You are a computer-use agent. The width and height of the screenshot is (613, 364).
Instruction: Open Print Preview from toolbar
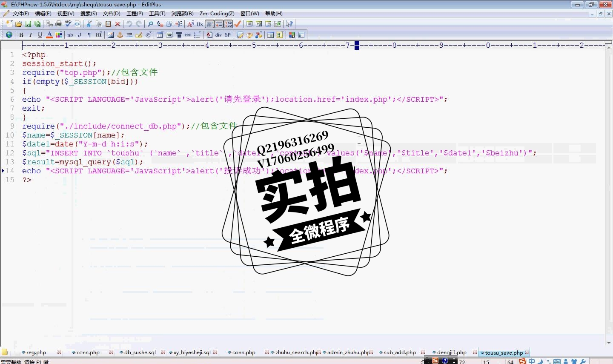[49, 24]
